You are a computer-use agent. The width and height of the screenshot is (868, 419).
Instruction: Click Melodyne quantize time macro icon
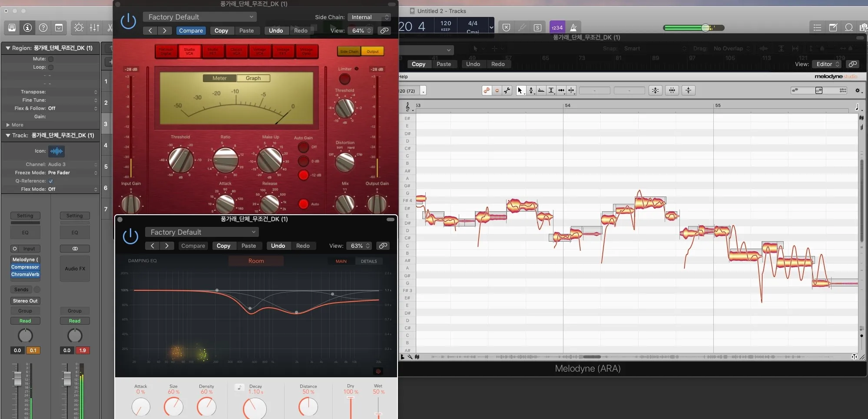672,90
